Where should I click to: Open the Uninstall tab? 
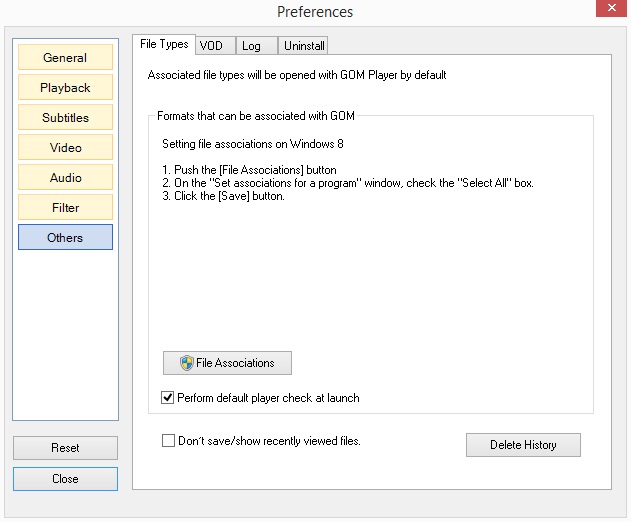click(303, 45)
